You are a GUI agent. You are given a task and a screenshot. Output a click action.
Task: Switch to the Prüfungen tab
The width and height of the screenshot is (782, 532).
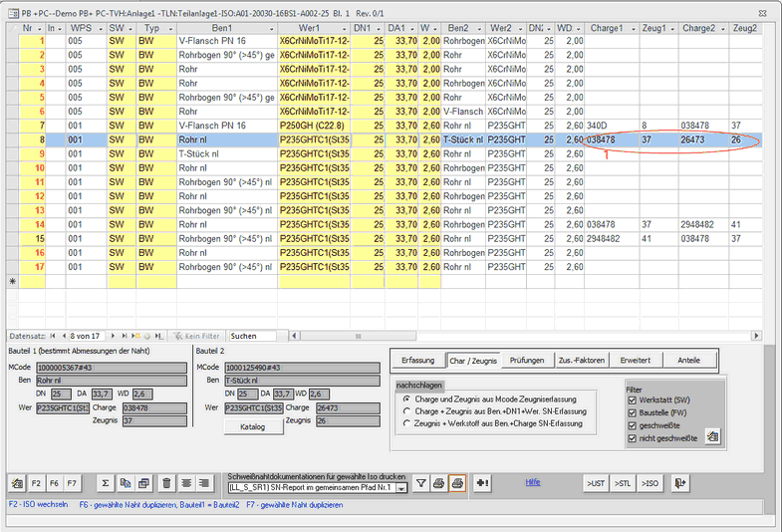(526, 359)
